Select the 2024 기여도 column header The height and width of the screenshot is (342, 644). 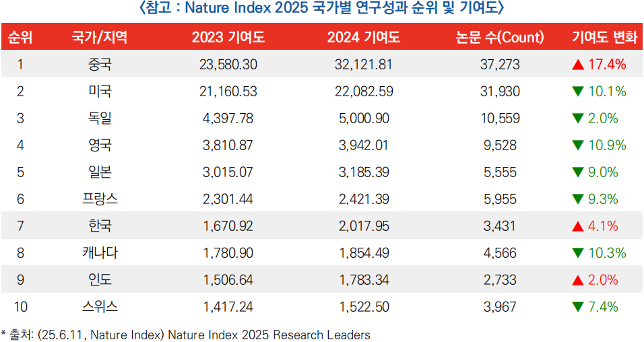click(363, 38)
